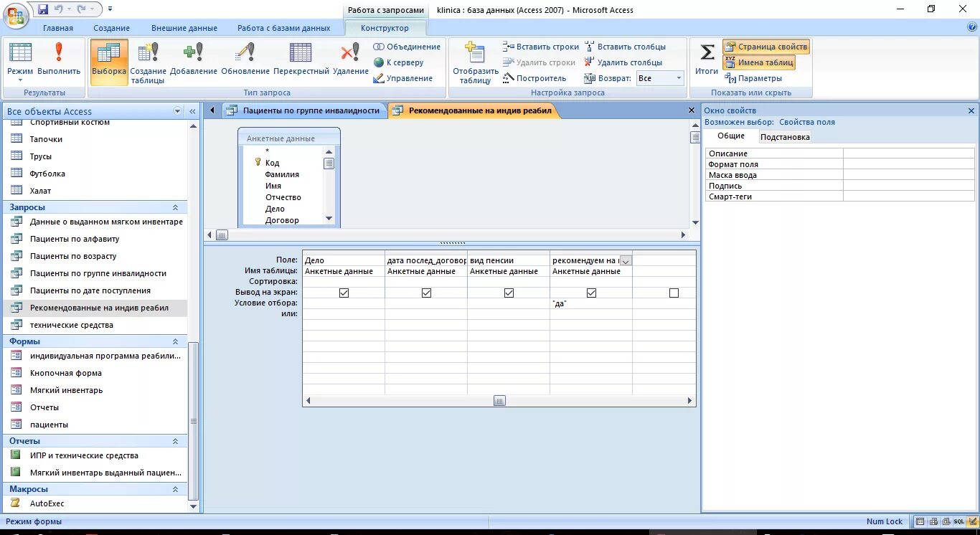Switch to Главная ribbon tab
The width and height of the screenshot is (980, 535).
coord(58,28)
